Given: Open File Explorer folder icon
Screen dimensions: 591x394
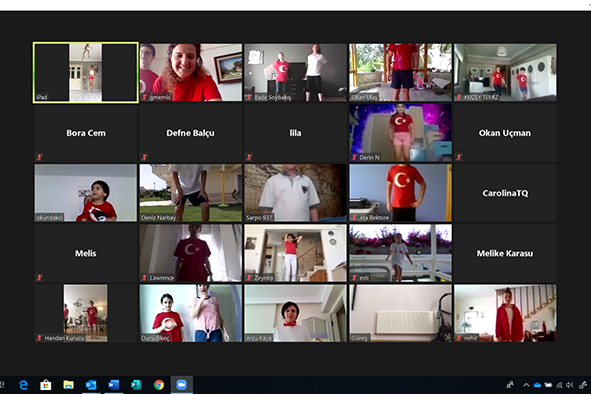Looking at the screenshot, I should pos(68,385).
